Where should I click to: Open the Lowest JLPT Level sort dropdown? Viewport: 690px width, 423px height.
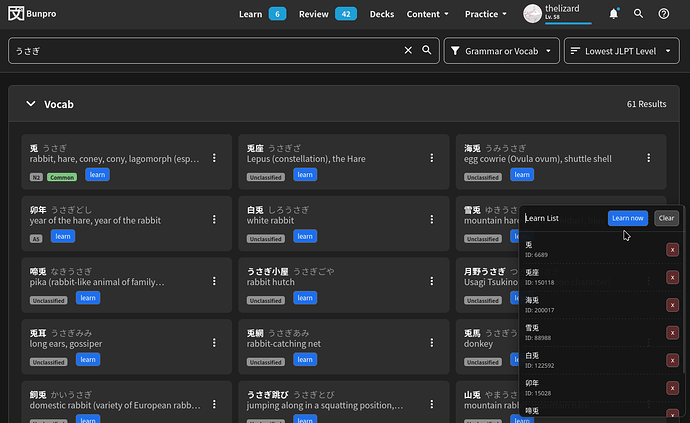tap(622, 50)
